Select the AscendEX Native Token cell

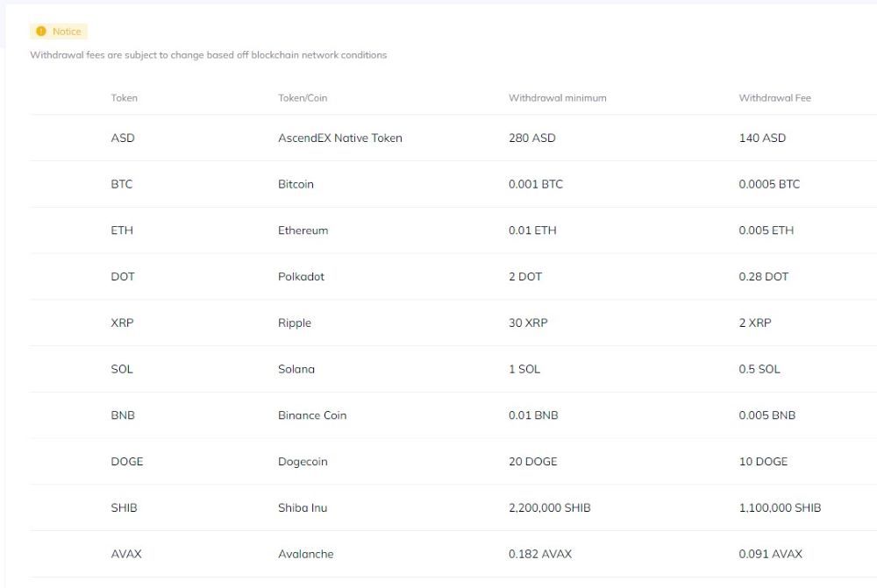pos(340,138)
